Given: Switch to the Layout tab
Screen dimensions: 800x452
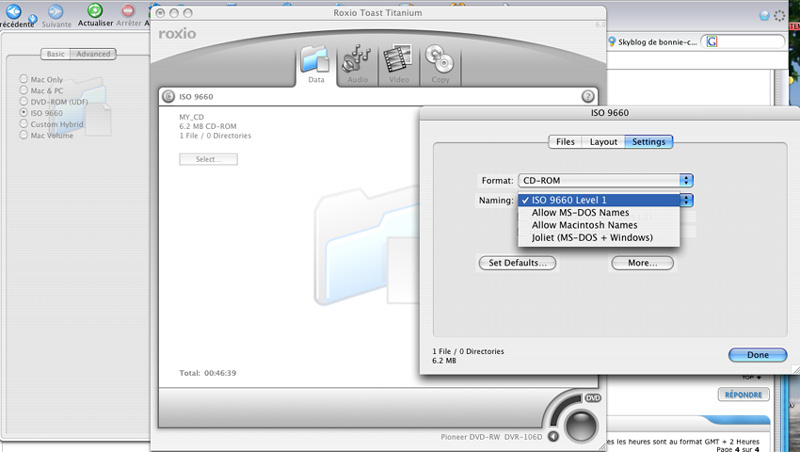Looking at the screenshot, I should [x=603, y=142].
